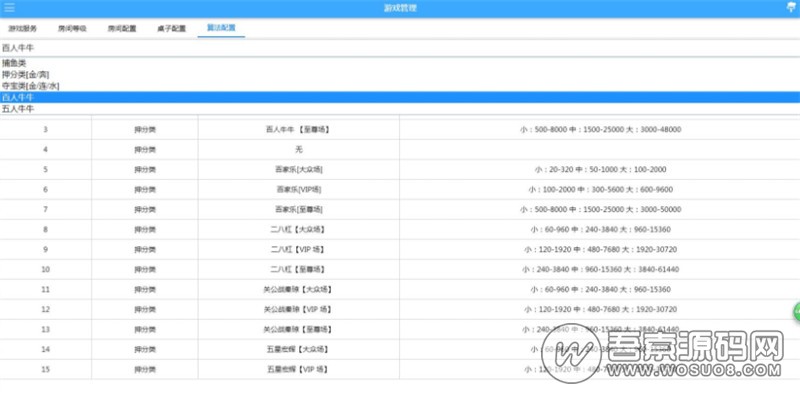Select the 算法配置 tab

pos(221,28)
